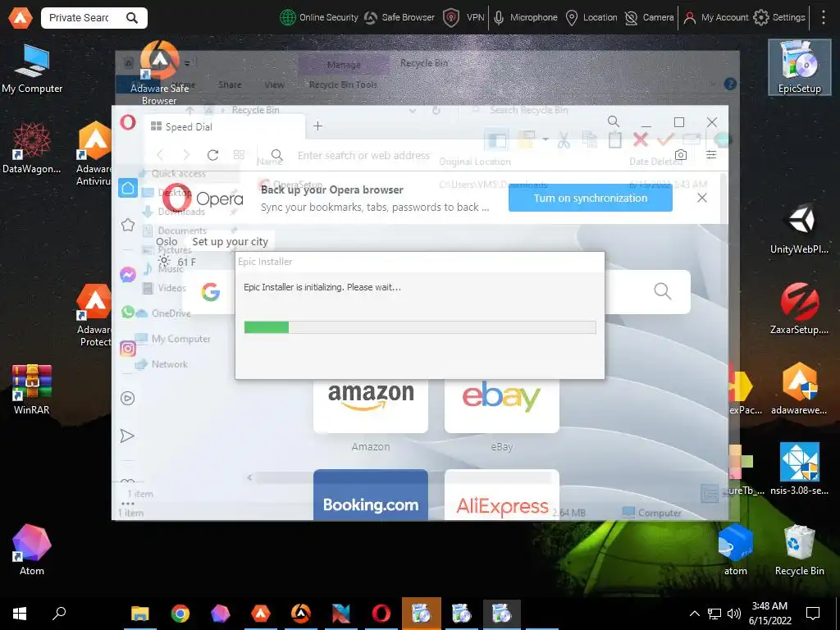840x630 pixels.
Task: Select adawareweb installer desktop icon
Action: (x=799, y=390)
